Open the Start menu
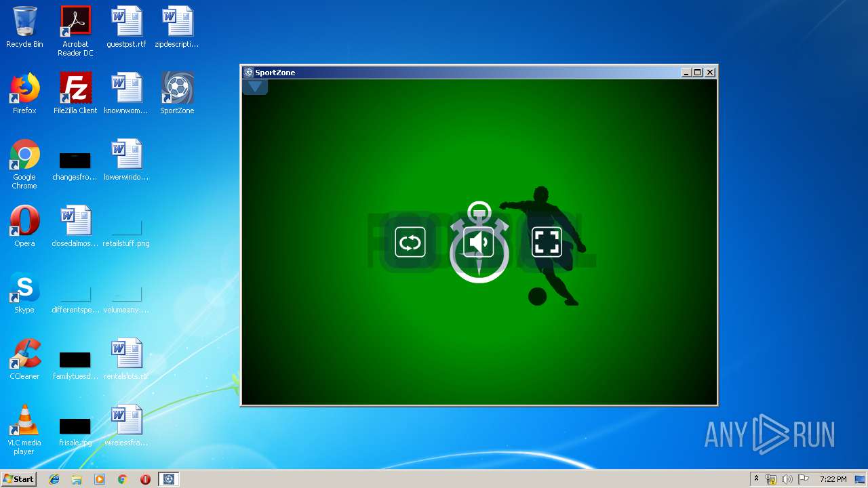 point(19,479)
